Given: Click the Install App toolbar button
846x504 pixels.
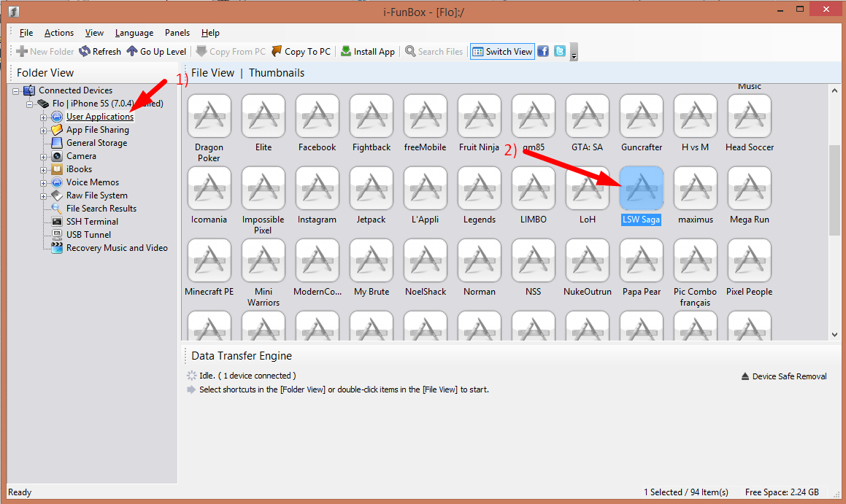Looking at the screenshot, I should (368, 51).
